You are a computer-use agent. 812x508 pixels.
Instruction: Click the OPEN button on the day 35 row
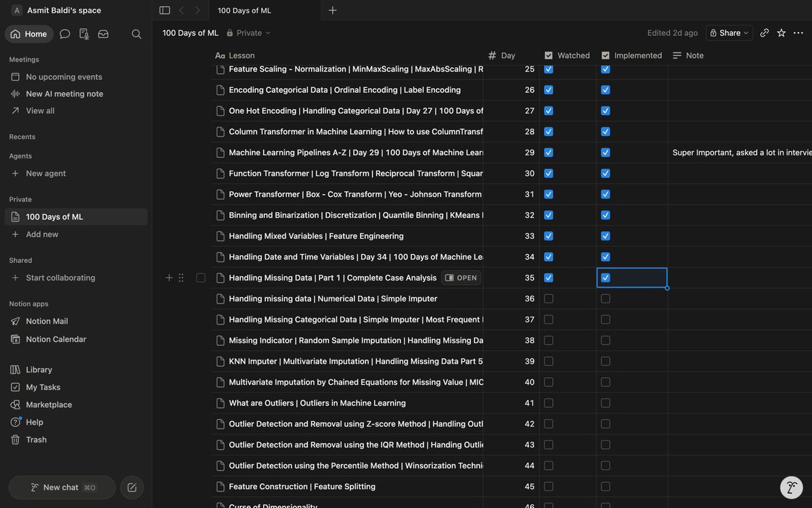tap(461, 278)
